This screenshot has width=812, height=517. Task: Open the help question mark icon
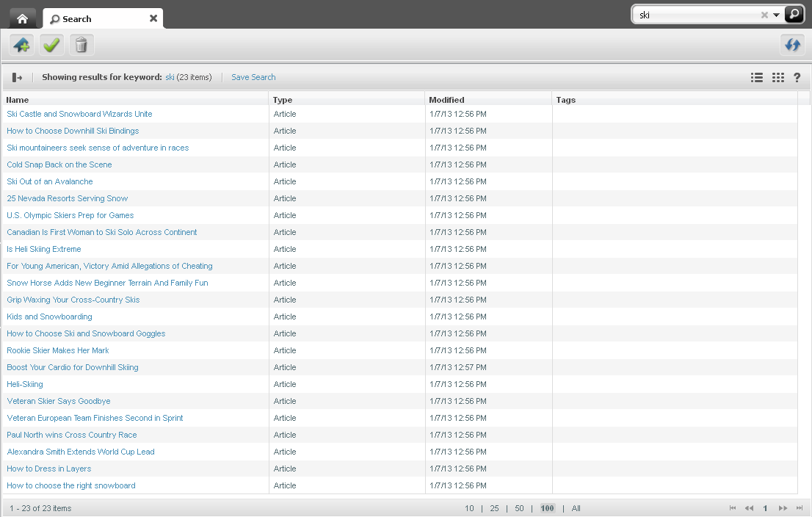coord(797,77)
